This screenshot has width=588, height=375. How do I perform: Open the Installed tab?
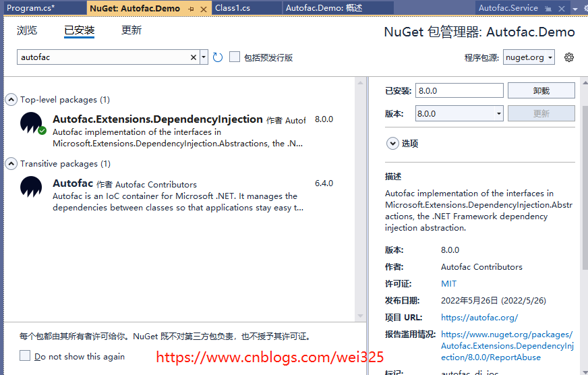pyautogui.click(x=79, y=30)
